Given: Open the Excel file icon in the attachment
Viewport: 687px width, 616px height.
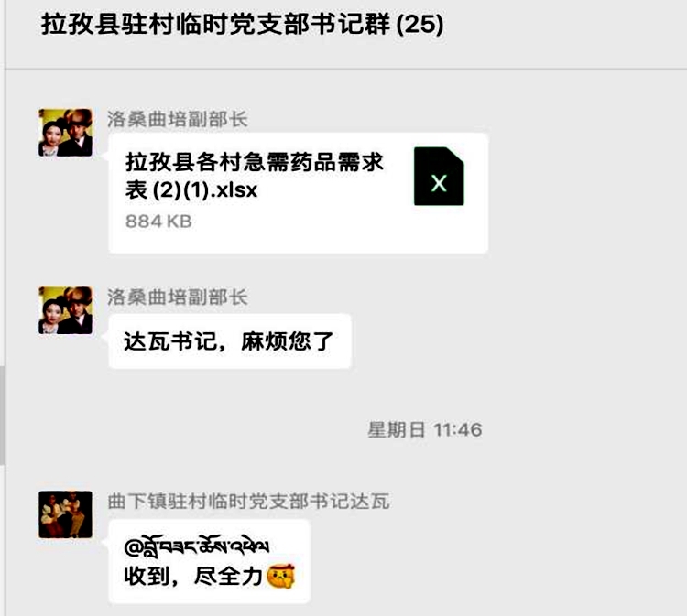Looking at the screenshot, I should [x=439, y=176].
